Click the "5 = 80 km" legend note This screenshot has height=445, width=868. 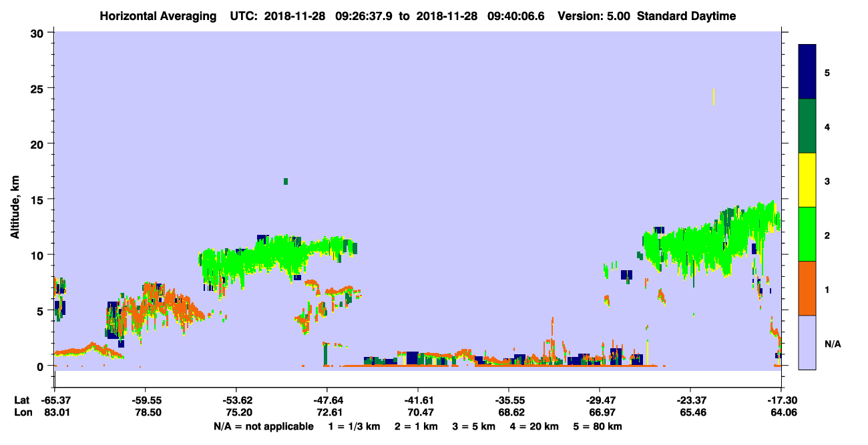point(598,426)
